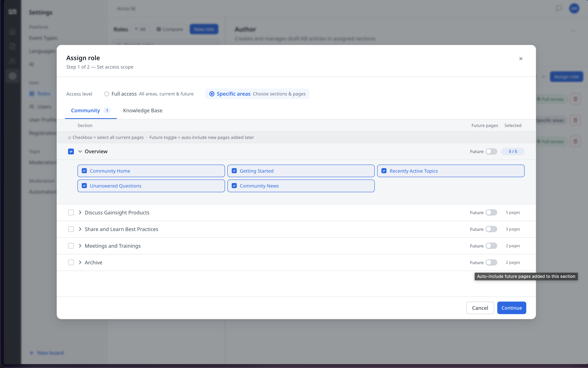Click the first red delete icon in background
588x368 pixels.
[x=575, y=99]
